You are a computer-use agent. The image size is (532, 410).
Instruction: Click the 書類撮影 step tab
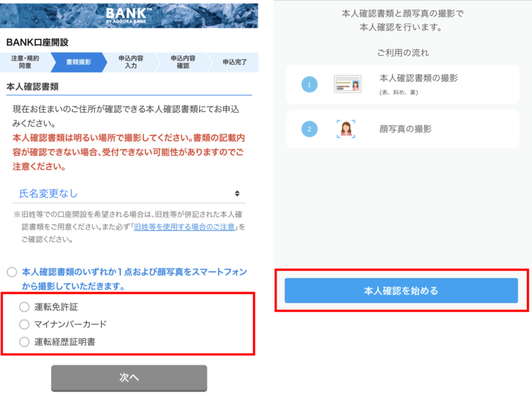[78, 62]
